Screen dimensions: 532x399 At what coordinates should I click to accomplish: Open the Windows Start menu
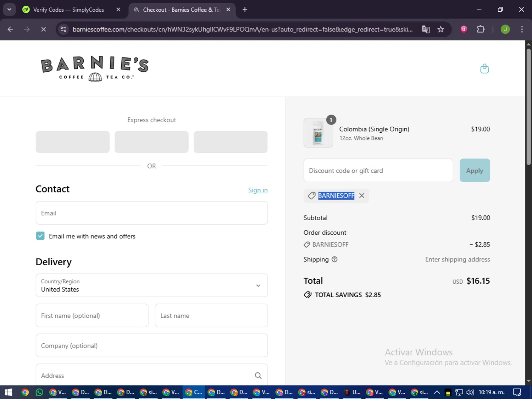coord(8,392)
